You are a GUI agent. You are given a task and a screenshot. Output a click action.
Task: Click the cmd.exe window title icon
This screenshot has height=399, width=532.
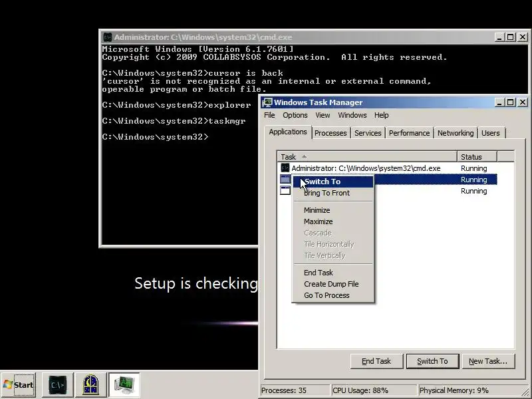(x=108, y=37)
